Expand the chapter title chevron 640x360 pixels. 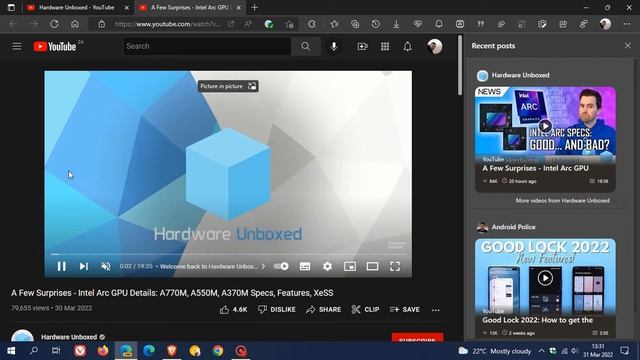tap(263, 267)
